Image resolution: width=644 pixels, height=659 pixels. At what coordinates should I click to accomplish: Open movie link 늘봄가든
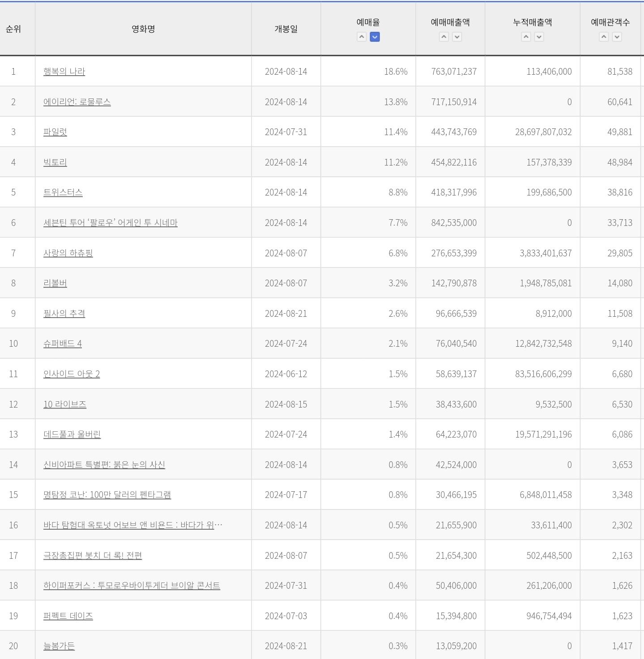click(59, 646)
